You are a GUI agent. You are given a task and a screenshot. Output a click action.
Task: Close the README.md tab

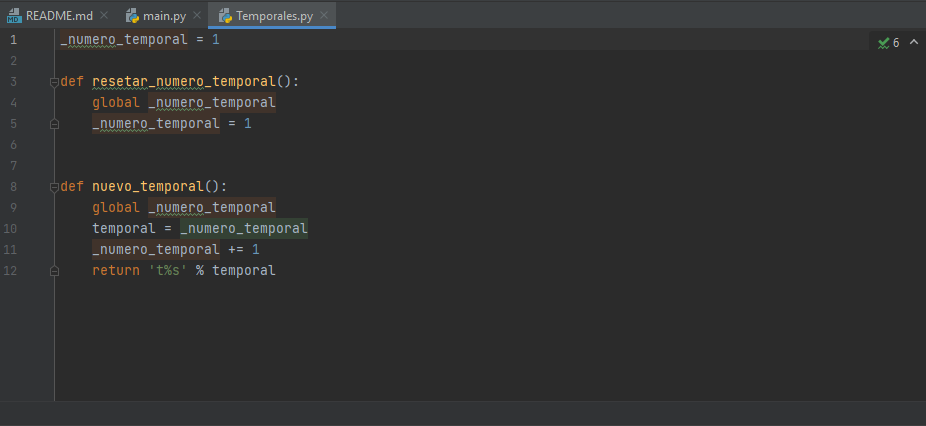tap(104, 15)
